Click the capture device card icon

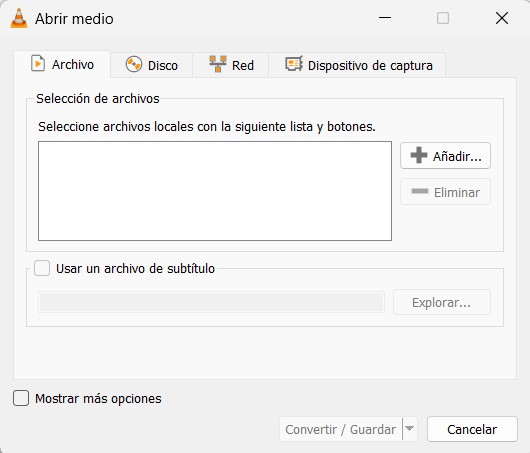(294, 64)
